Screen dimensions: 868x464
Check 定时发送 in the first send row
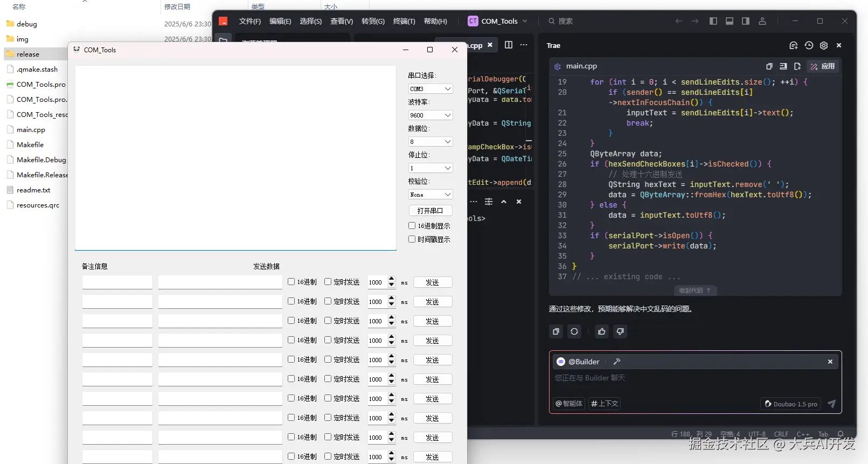click(x=328, y=282)
